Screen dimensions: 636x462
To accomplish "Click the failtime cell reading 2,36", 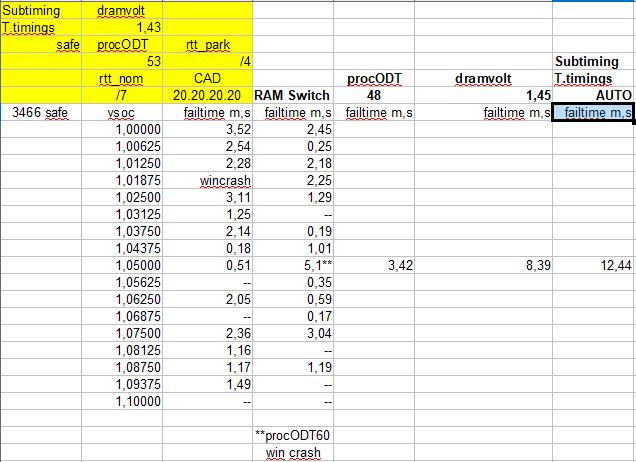I will click(x=208, y=334).
